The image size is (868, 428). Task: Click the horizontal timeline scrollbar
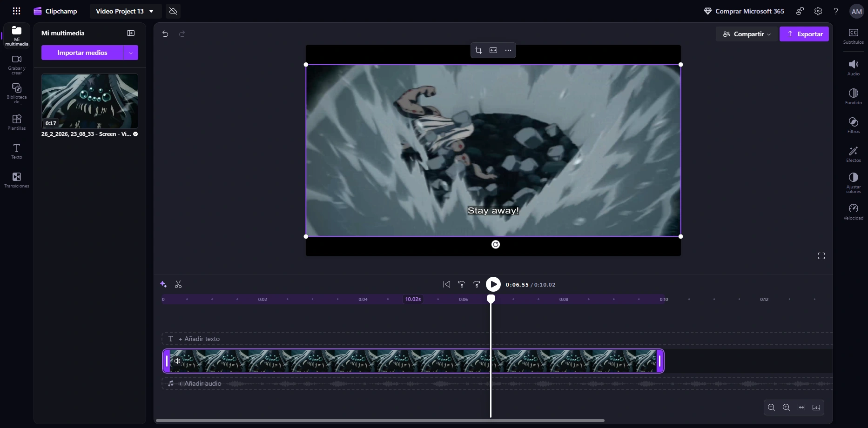pos(380,421)
